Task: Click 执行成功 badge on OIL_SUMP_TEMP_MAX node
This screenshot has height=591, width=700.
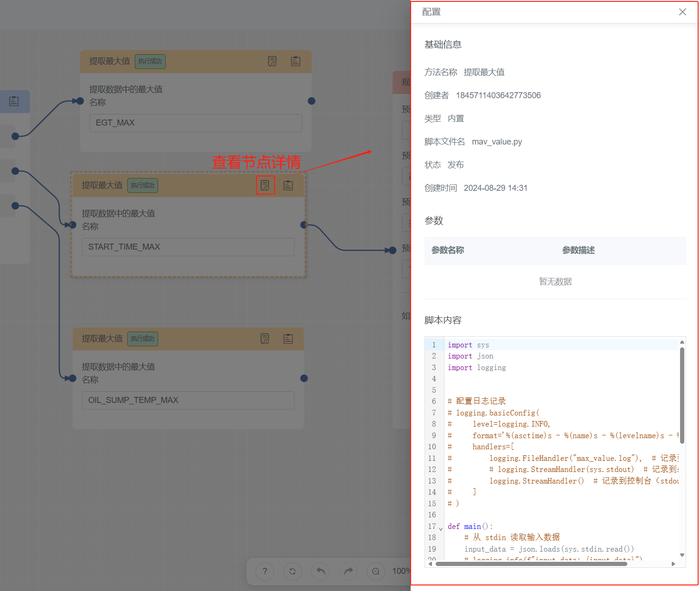Action: [143, 339]
